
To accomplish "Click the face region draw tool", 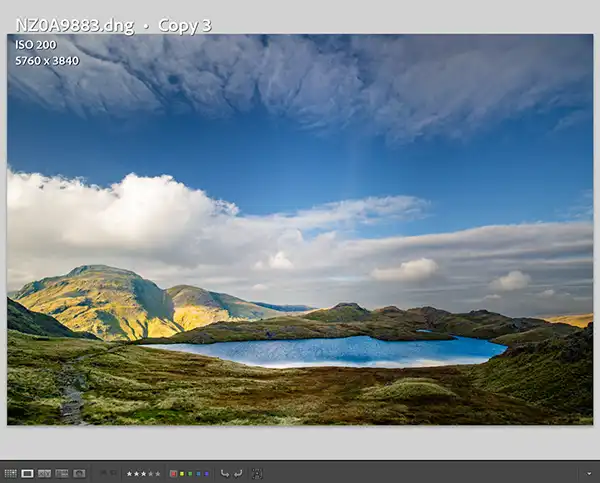I will coord(257,474).
